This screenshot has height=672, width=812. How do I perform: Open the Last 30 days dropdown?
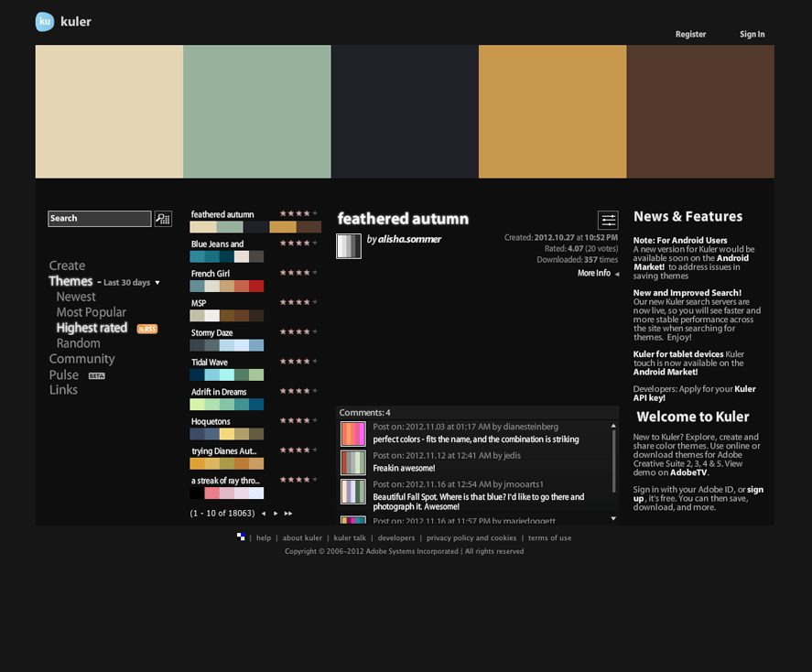[132, 283]
